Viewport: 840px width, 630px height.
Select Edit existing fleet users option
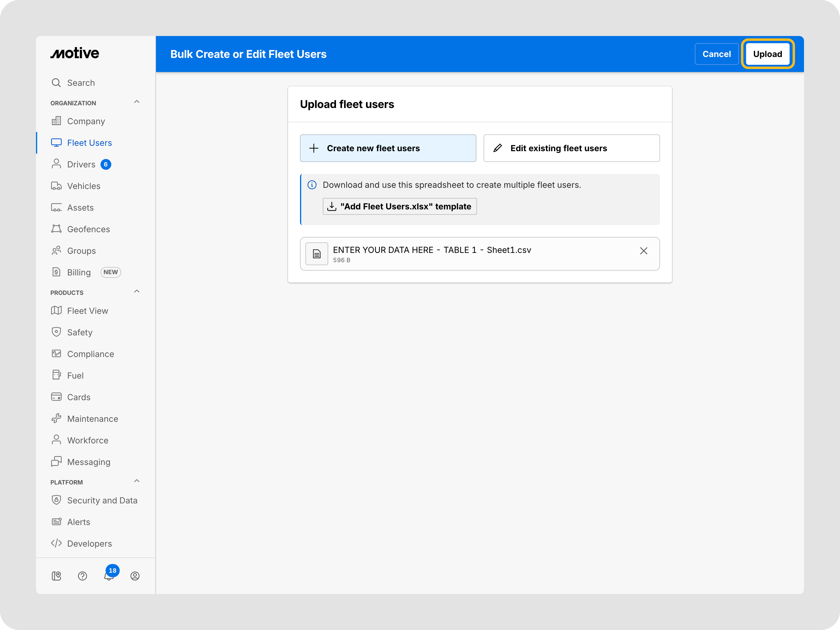click(571, 148)
